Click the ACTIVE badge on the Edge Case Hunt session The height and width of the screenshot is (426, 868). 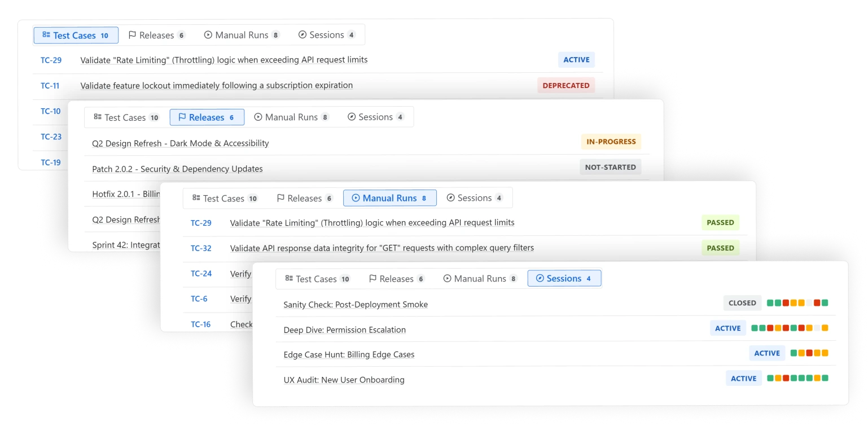click(767, 353)
